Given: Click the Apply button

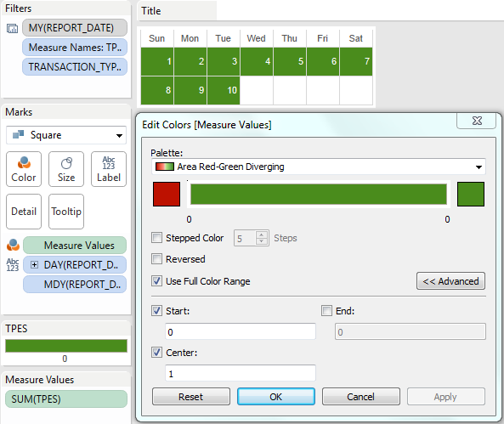Looking at the screenshot, I should pos(446,396).
